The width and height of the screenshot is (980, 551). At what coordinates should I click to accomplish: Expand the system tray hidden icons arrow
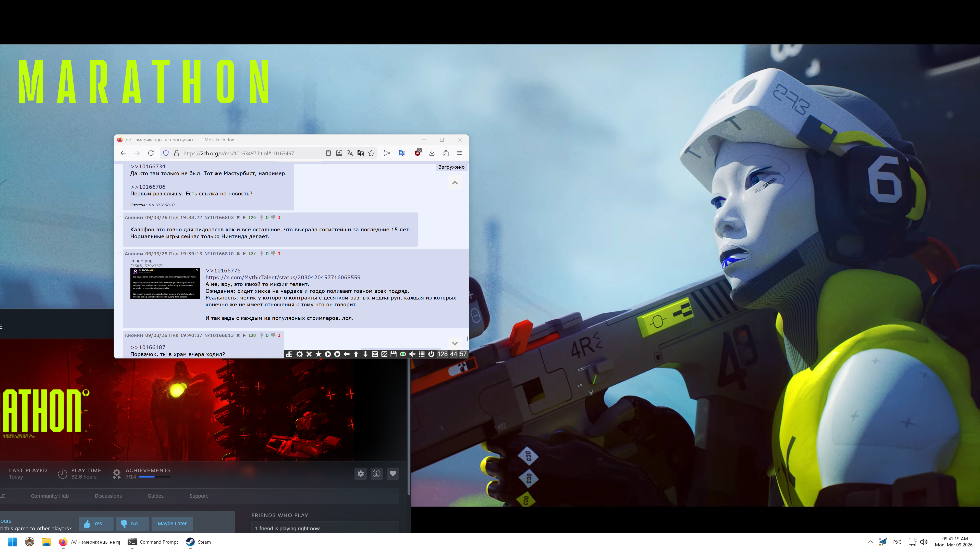(870, 542)
